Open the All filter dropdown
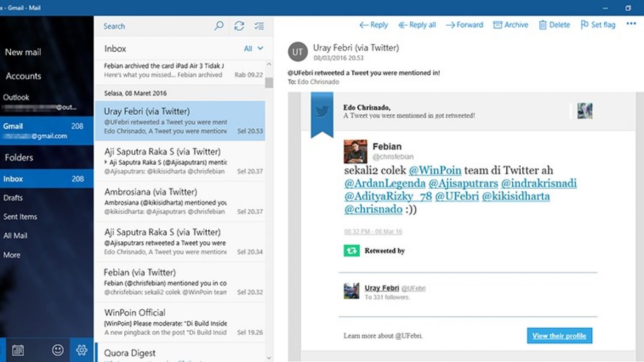Image resolution: width=644 pixels, height=362 pixels. [x=254, y=49]
